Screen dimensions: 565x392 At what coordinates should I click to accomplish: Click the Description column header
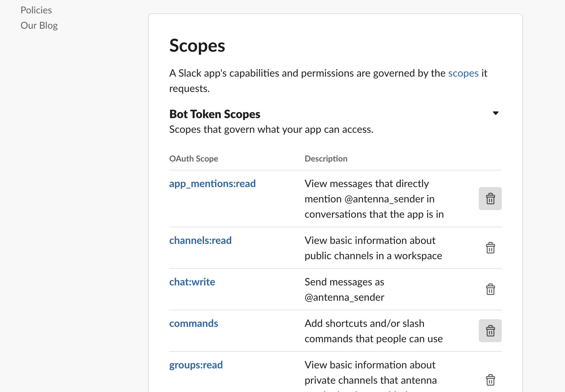click(x=326, y=159)
